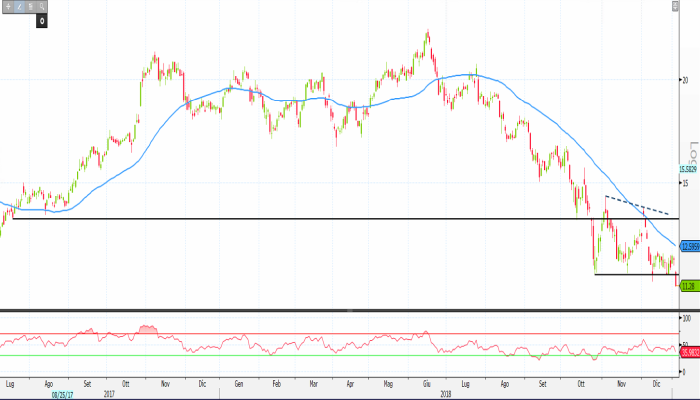Viewport: 700px width, 400px height.
Task: Click the 2018 year label on time axis
Action: tap(447, 393)
